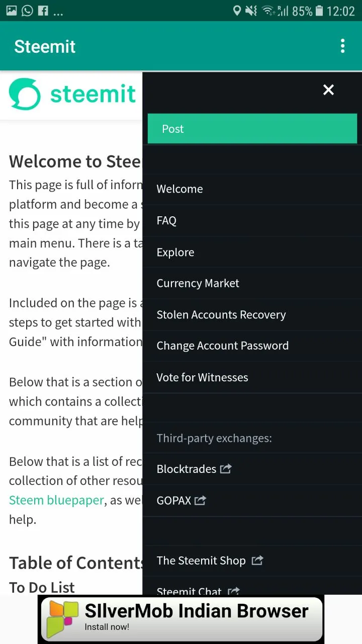Click the external link icon beside Blocktrades
This screenshot has height=644, width=362.
point(226,468)
